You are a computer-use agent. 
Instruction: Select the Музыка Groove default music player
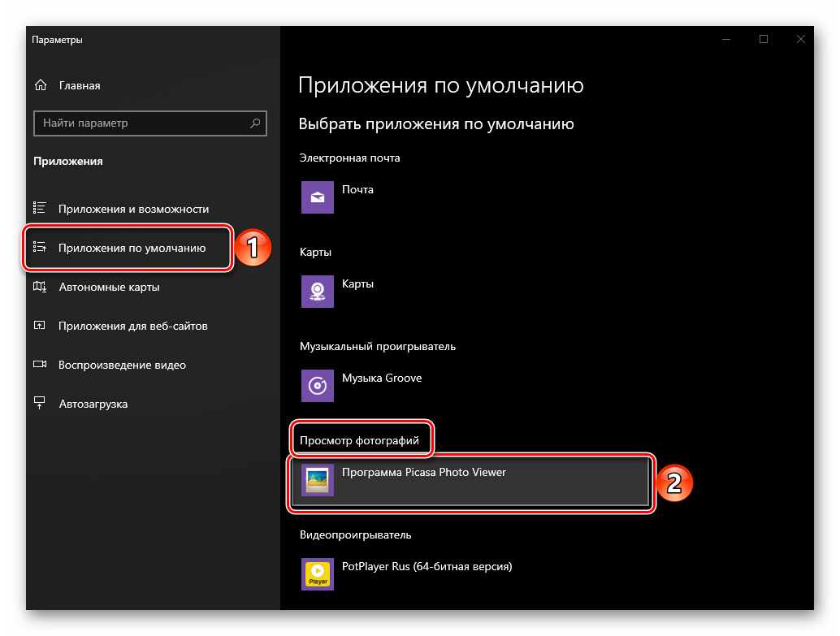[x=381, y=379]
